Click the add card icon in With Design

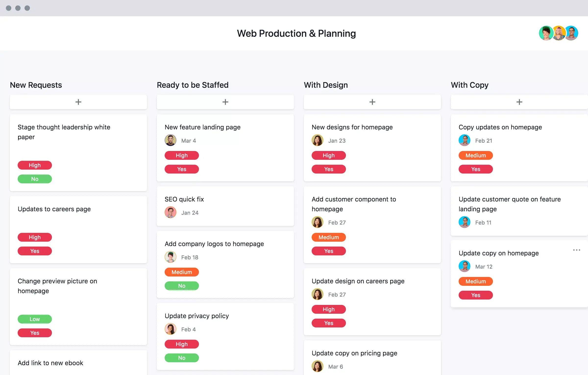point(372,101)
